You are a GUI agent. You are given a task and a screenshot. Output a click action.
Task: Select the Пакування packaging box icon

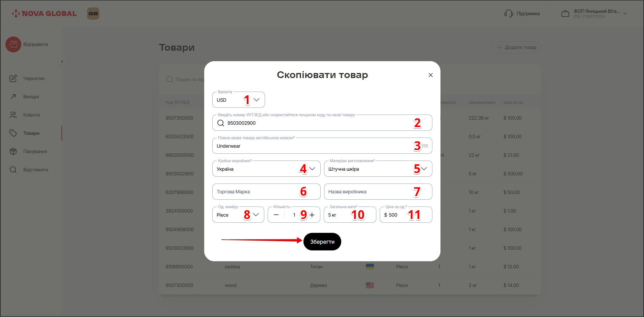point(13,151)
